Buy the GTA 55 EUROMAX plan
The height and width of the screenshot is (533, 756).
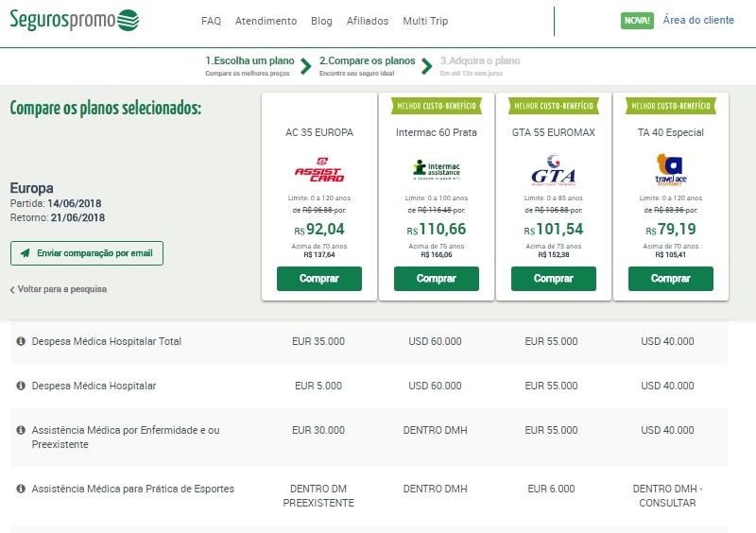point(554,279)
